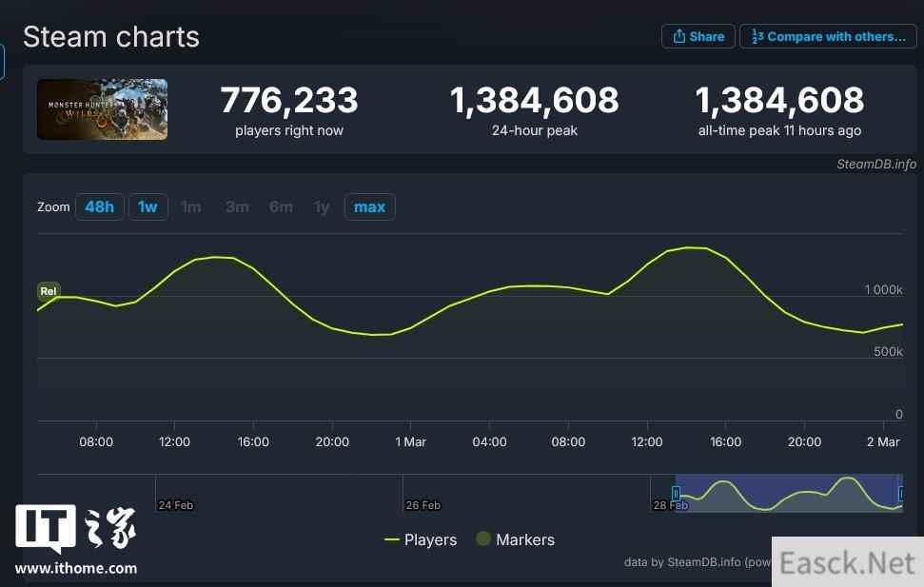
Task: Click the 1000k y-axis label
Action: click(x=883, y=289)
